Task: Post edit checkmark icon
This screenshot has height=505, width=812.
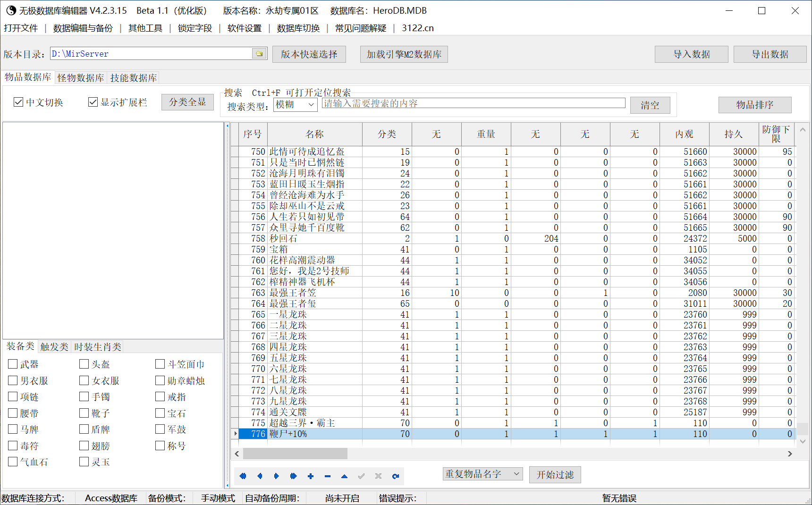Action: 361,476
